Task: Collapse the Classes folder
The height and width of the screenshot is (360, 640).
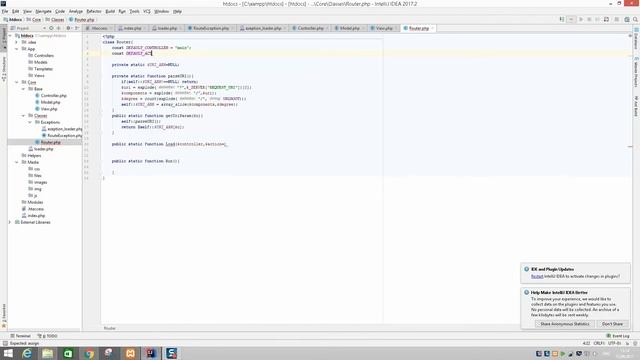Action: click(x=24, y=116)
